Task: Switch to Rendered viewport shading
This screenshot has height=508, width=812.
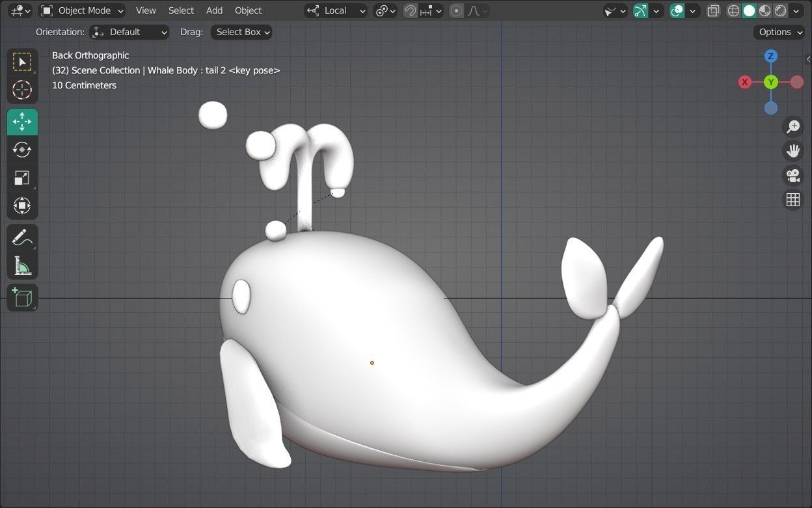Action: [x=780, y=10]
